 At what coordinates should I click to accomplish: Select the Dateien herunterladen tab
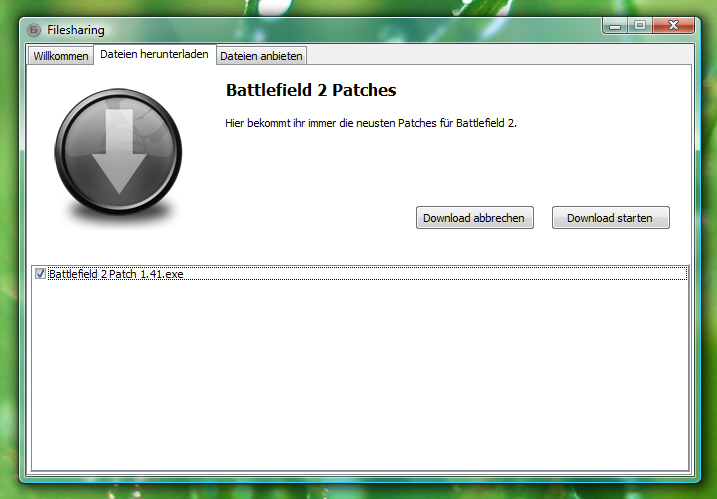point(155,54)
